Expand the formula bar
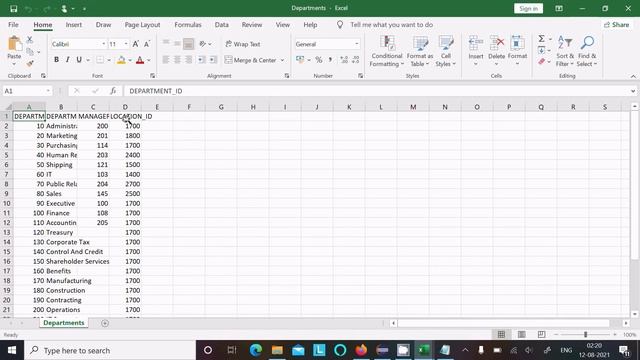 (x=633, y=91)
